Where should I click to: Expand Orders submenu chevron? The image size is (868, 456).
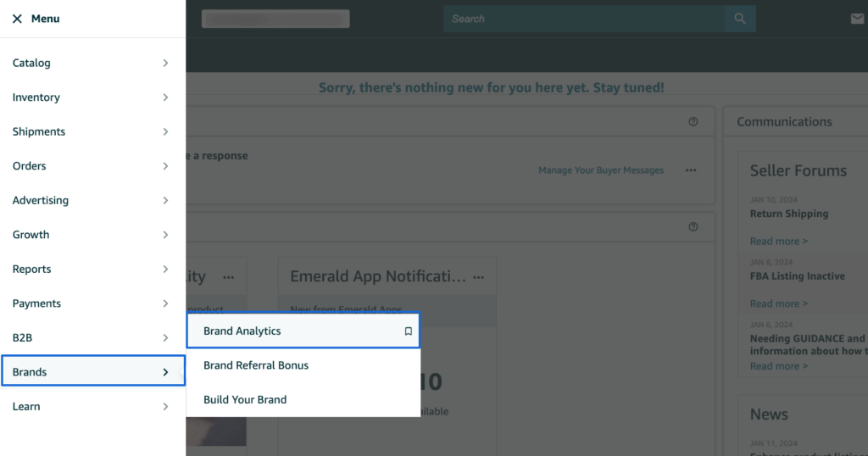point(165,166)
